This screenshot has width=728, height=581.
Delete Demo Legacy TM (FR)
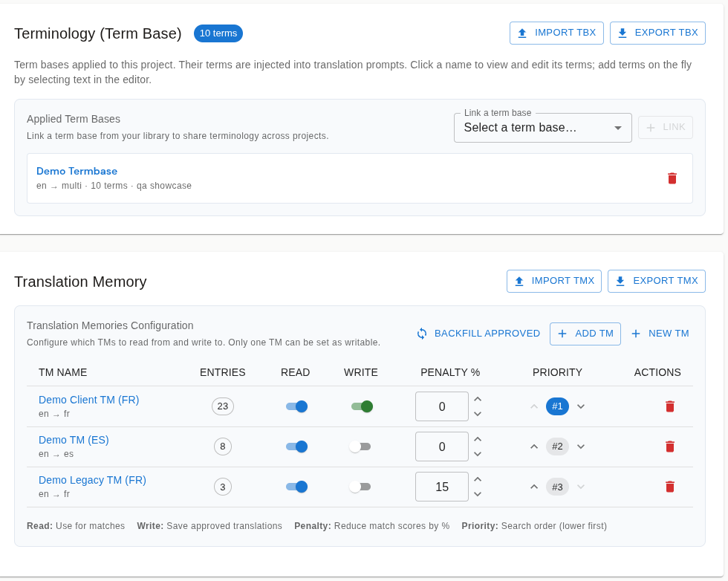pyautogui.click(x=669, y=487)
